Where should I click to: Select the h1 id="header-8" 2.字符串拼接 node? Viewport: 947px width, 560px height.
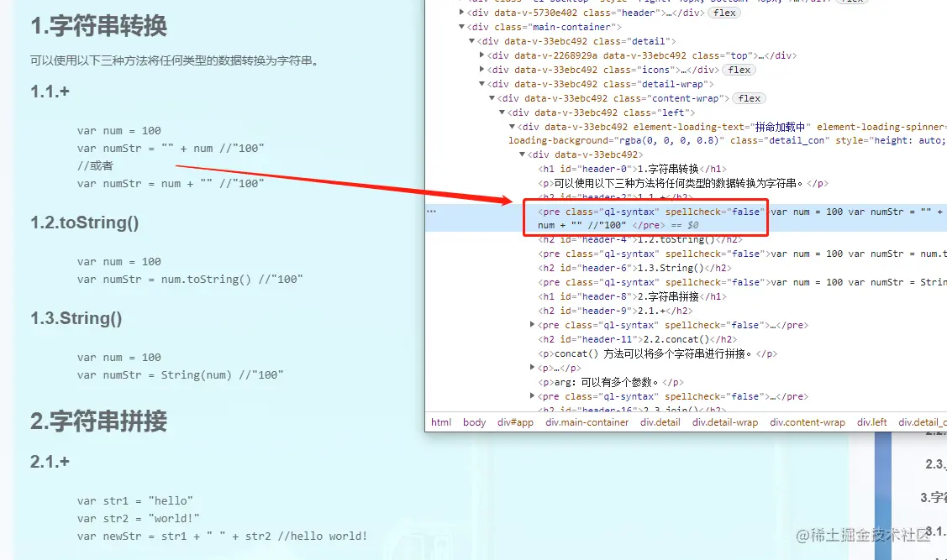tap(632, 297)
